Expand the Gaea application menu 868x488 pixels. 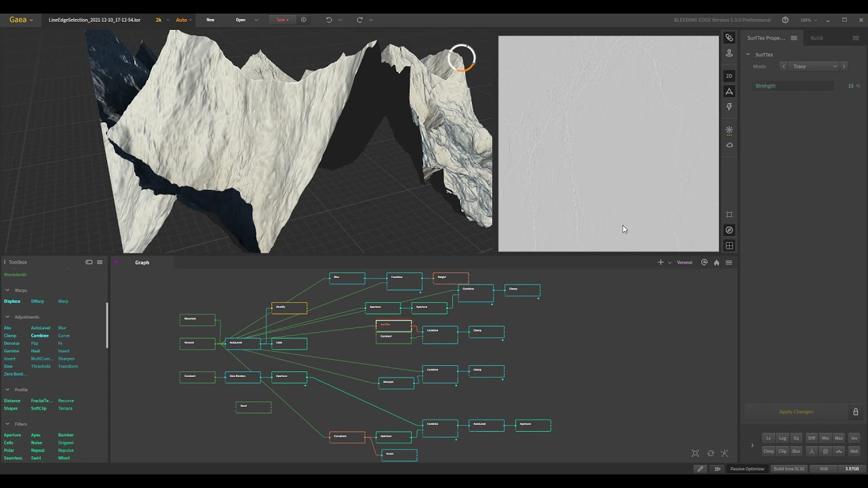tap(21, 20)
